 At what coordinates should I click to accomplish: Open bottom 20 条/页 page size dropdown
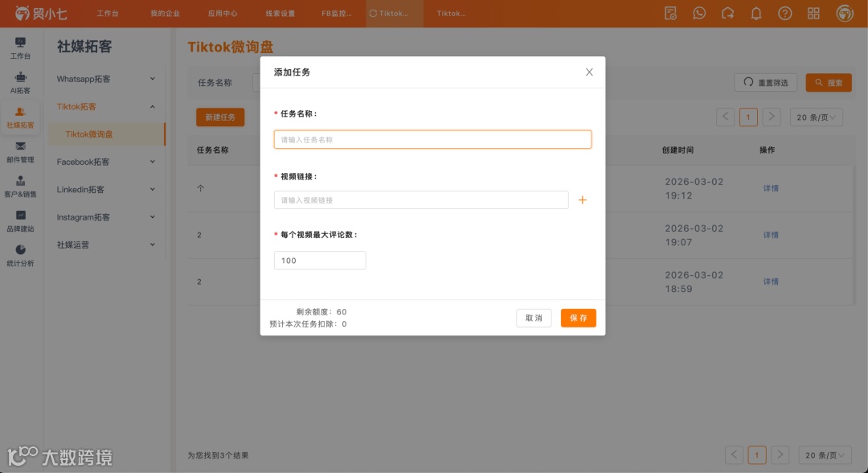click(x=825, y=454)
